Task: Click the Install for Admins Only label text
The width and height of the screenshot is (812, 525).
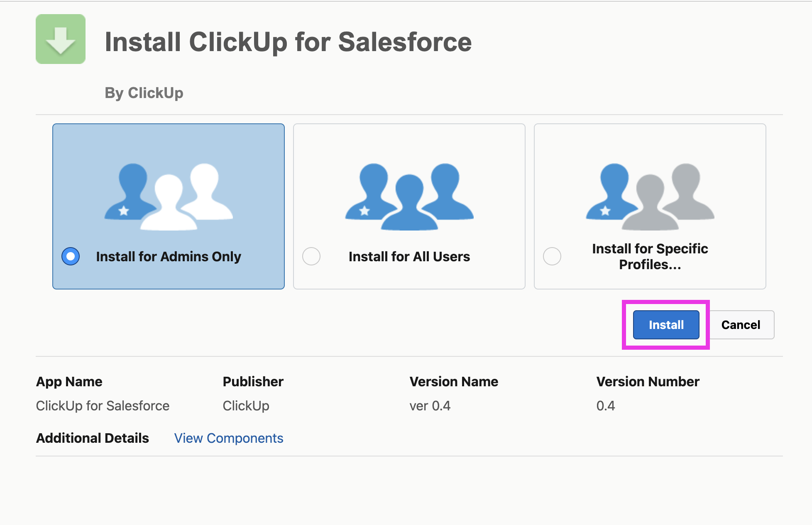Action: pos(169,257)
